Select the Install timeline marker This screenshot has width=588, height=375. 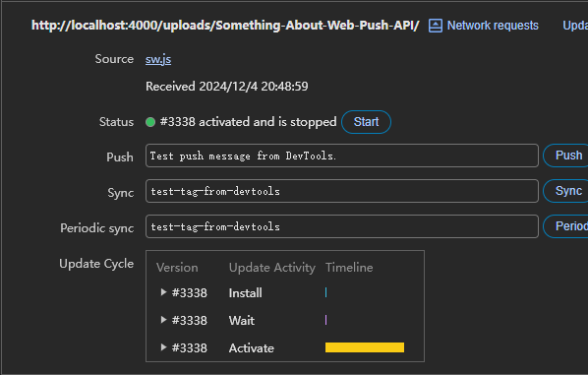click(x=325, y=292)
